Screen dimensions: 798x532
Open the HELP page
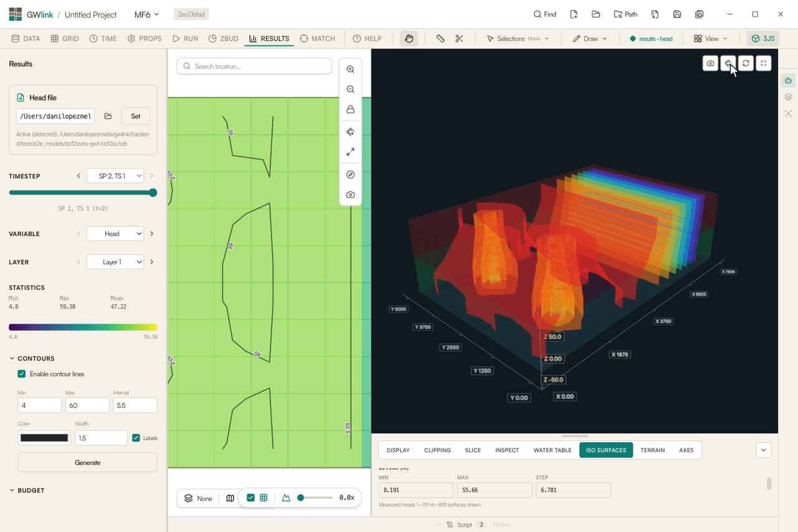coord(367,39)
